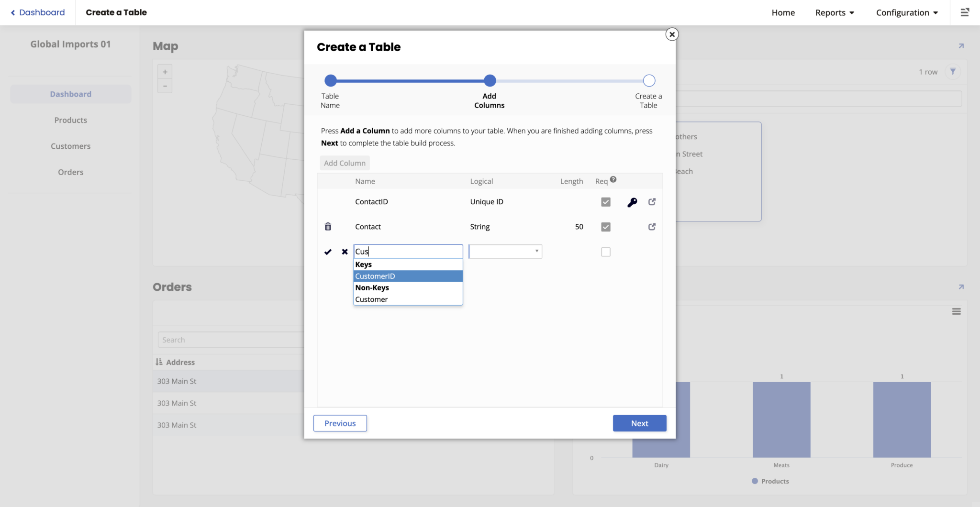Viewport: 980px width, 507px height.
Task: Toggle Req checkbox for the new column
Action: point(605,252)
